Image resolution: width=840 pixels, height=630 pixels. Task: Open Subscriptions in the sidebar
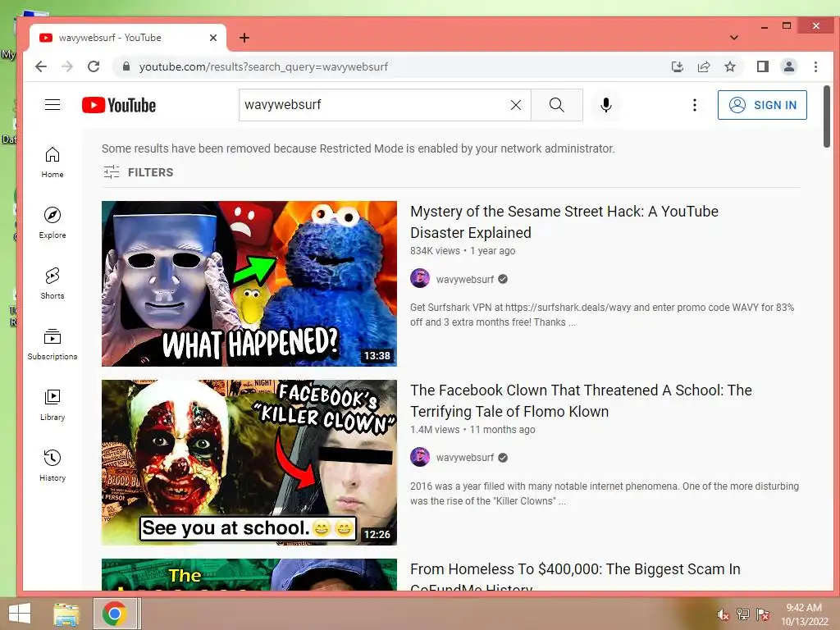click(52, 344)
